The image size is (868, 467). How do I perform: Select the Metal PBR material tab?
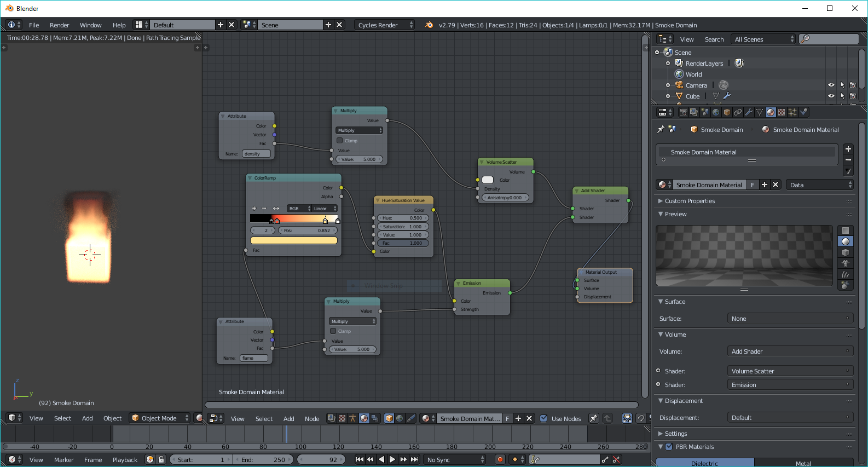tap(803, 463)
